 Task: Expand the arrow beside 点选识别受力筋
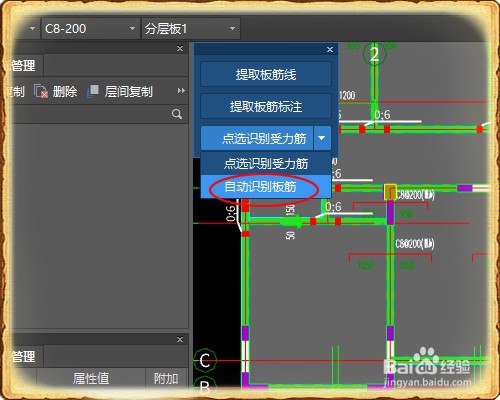point(322,138)
